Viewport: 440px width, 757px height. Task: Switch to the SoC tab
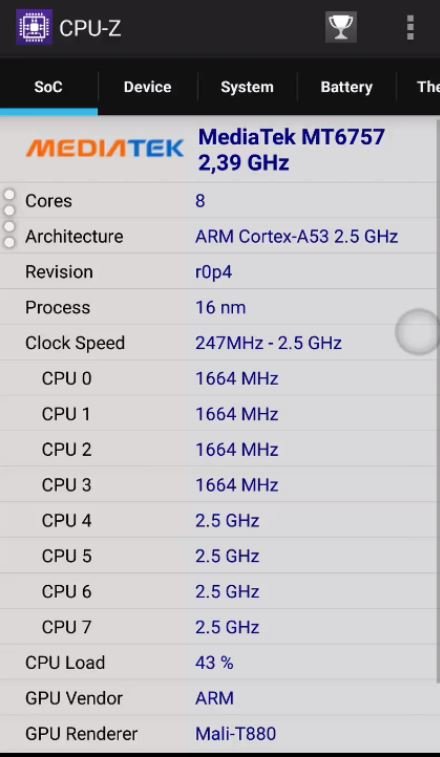[48, 87]
